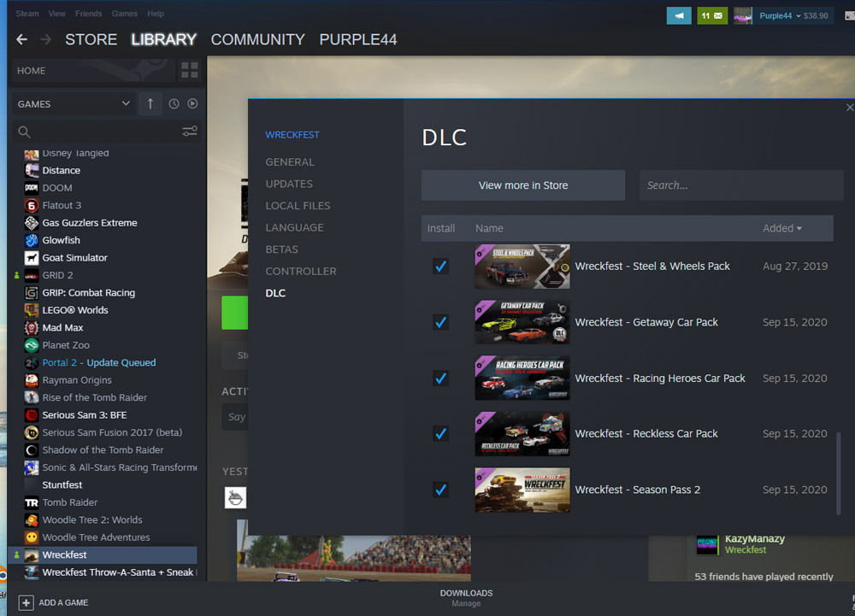Image resolution: width=855 pixels, height=616 pixels.
Task: Click the recent activity clock icon
Action: click(174, 103)
